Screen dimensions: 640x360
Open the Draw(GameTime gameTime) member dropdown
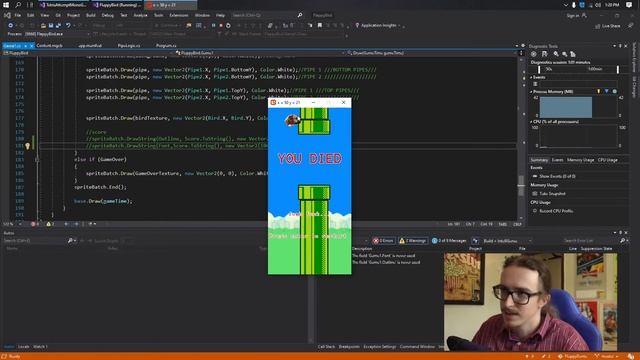coord(432,53)
